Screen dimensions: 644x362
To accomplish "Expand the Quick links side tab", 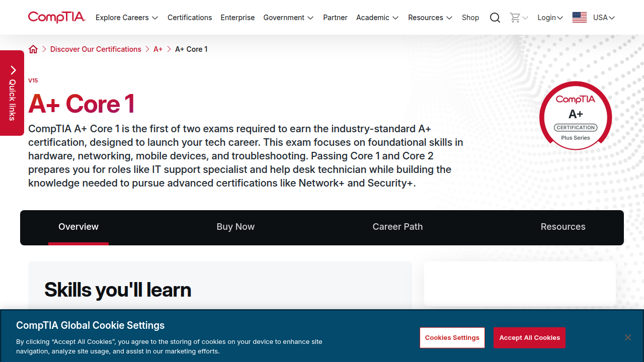I will click(x=12, y=93).
